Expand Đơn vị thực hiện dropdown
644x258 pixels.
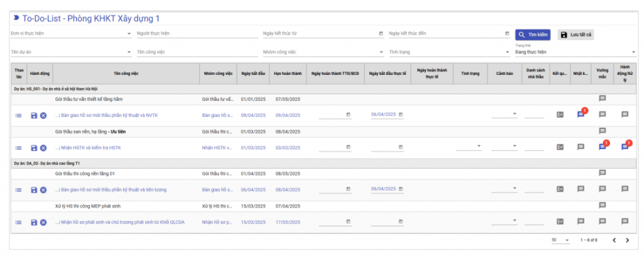(129, 34)
